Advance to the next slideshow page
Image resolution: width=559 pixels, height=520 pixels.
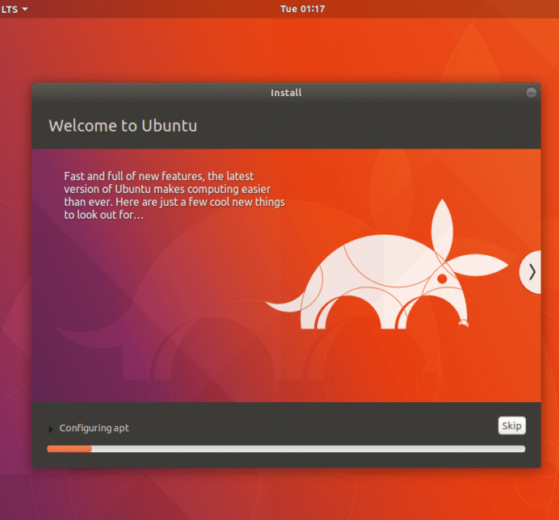pyautogui.click(x=530, y=272)
